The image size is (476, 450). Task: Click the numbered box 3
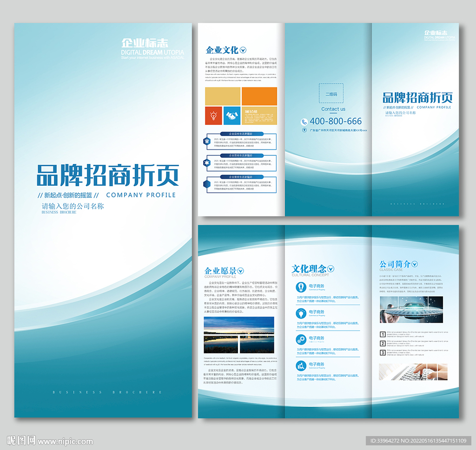pos(383,352)
